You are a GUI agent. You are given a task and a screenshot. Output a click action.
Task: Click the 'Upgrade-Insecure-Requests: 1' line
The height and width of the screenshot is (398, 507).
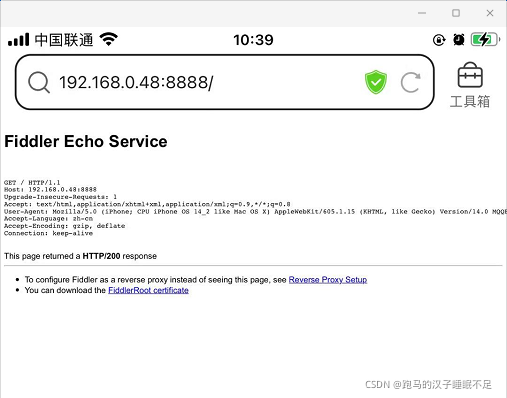(60, 197)
